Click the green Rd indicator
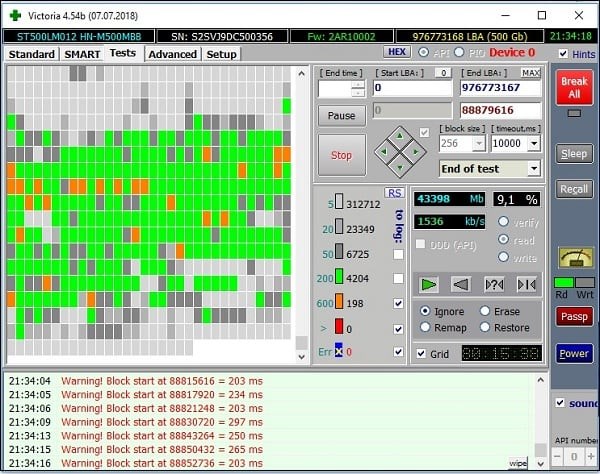The height and width of the screenshot is (474, 600). pos(564,283)
